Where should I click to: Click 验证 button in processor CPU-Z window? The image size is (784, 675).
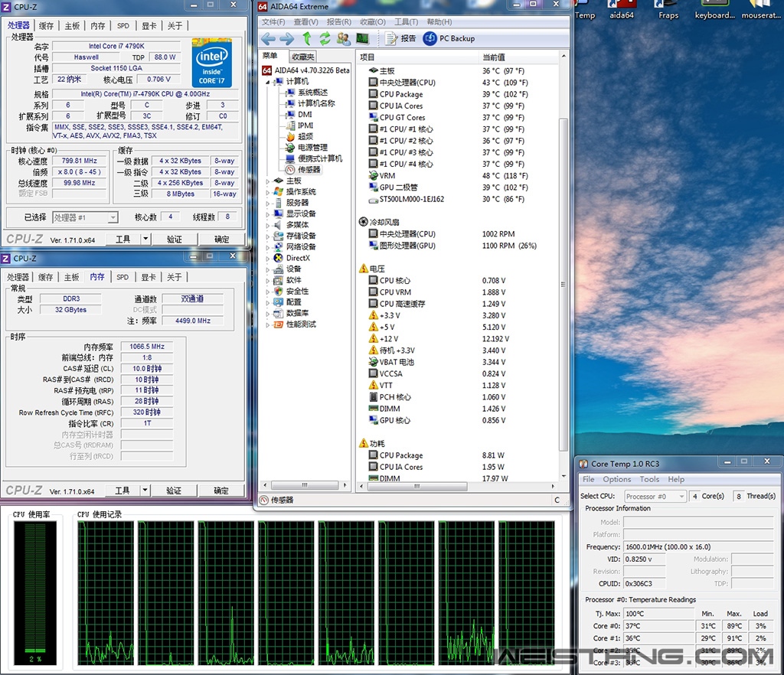(175, 240)
